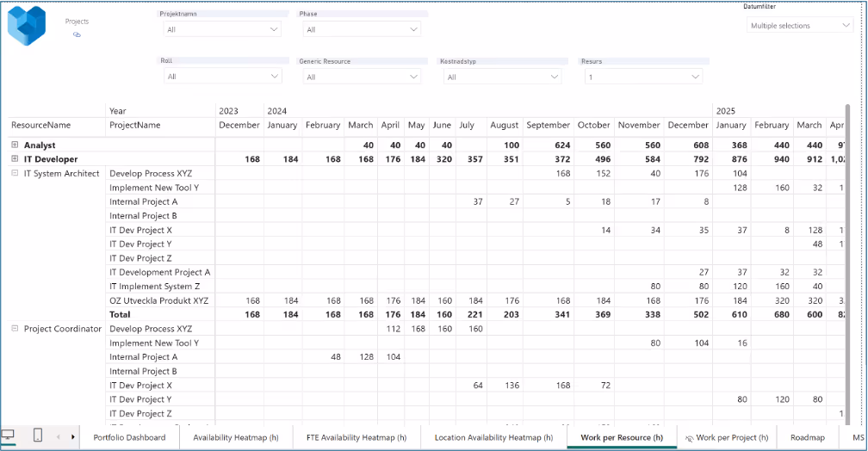Screen dimensions: 868x451
Task: Expand the Analyst row
Action: [15, 145]
